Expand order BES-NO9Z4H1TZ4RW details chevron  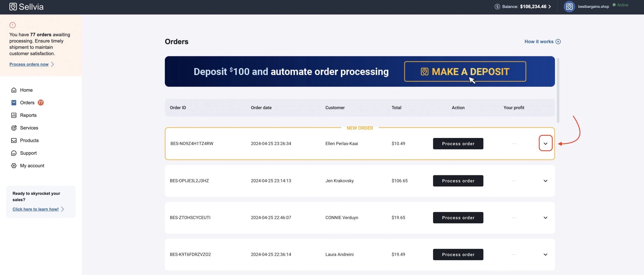click(545, 144)
